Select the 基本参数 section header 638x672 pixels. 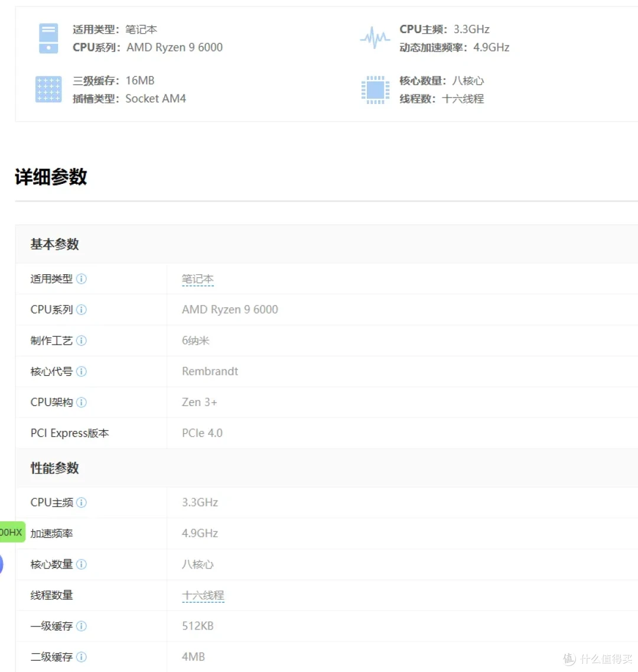[x=55, y=244]
